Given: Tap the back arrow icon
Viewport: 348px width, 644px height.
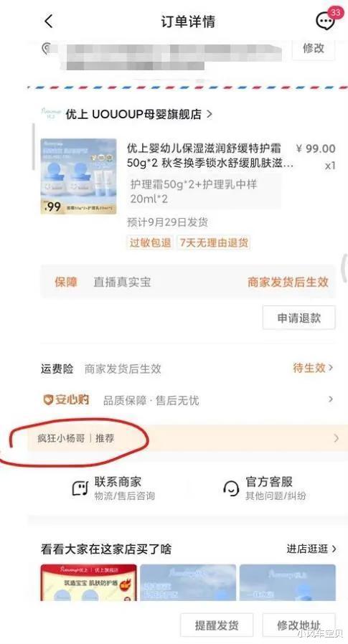Looking at the screenshot, I should click(49, 21).
